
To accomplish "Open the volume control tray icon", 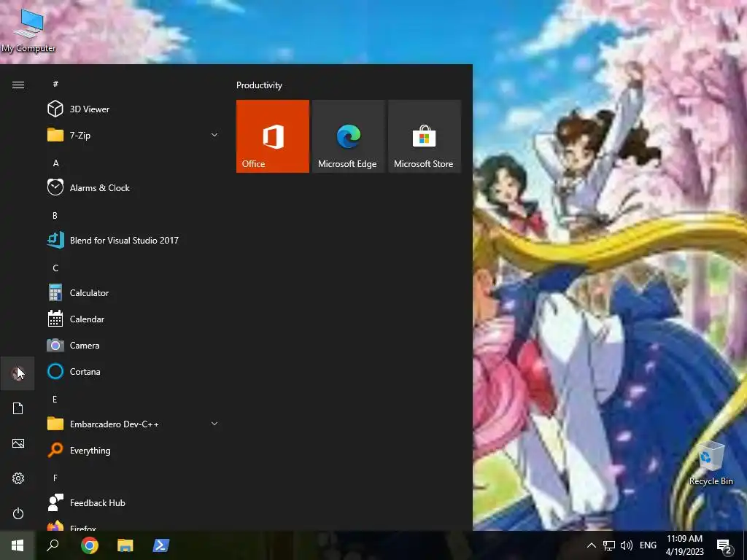I will pos(626,545).
